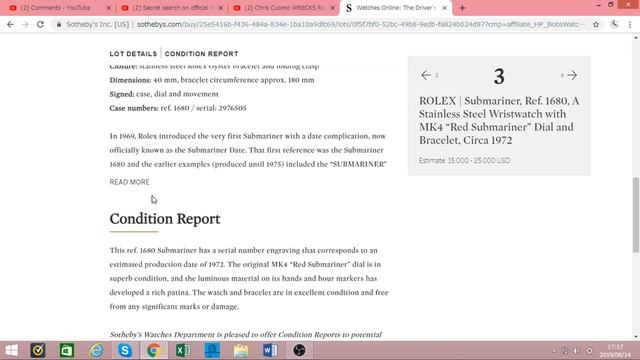Open blue user app in taskbar

(212, 351)
